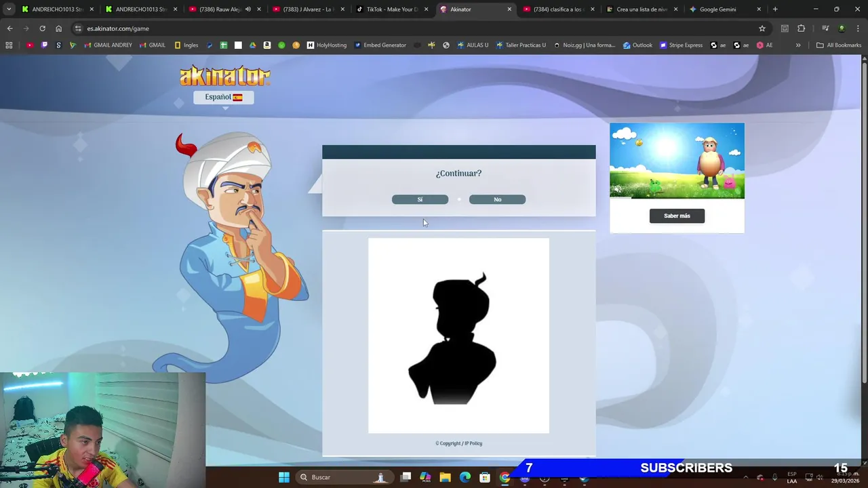Viewport: 868px width, 488px height.
Task: Switch to the first ANDREICHO1013 Kick tab
Action: pyautogui.click(x=57, y=9)
